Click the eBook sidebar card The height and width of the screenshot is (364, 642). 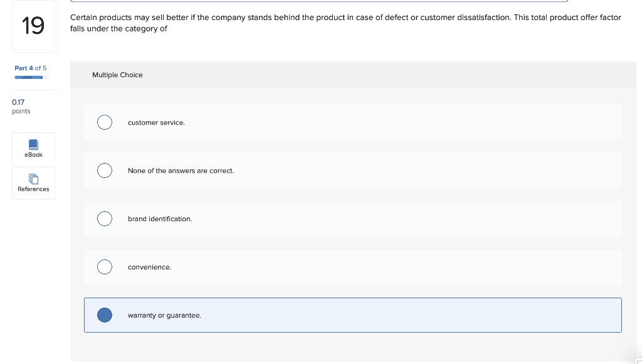[33, 149]
